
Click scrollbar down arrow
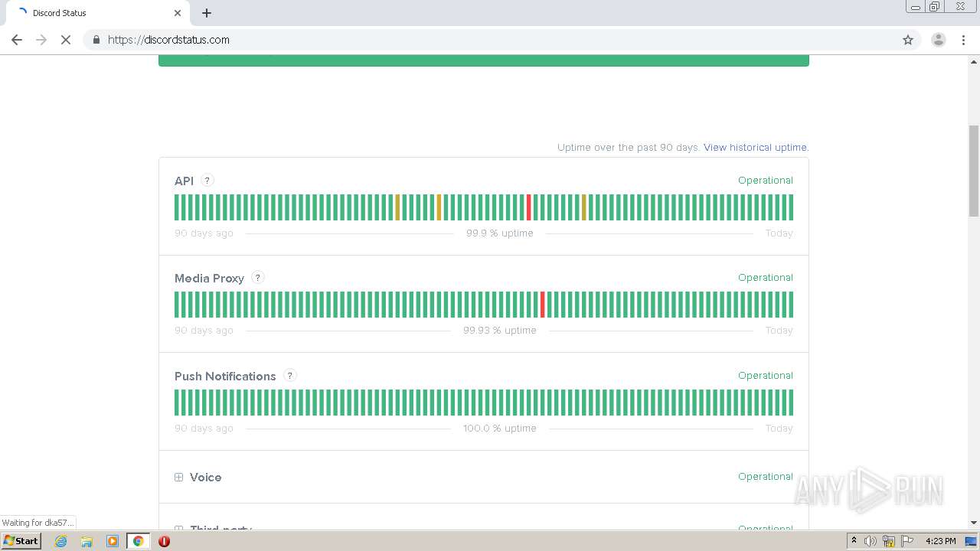point(973,522)
